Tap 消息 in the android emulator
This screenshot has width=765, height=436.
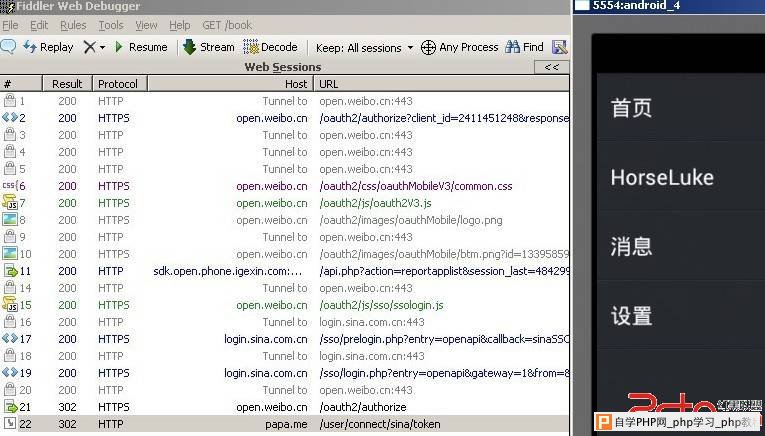click(x=631, y=246)
